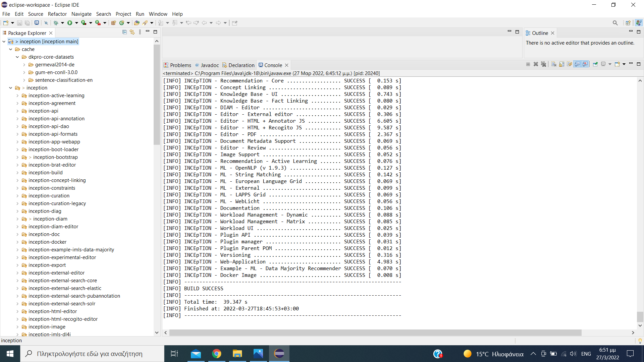Screen dimensions: 644x362
Task: Select the inception-docker project
Action: (x=47, y=242)
